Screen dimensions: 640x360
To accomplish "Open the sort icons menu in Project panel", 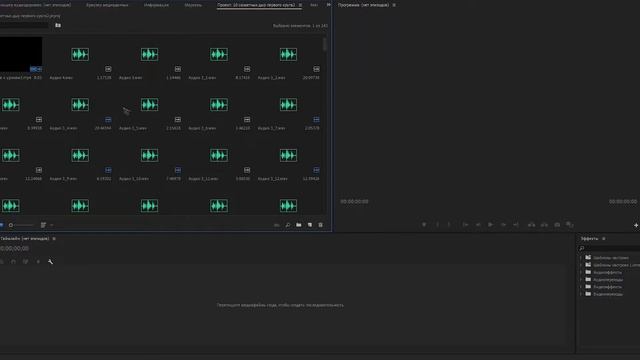I will (x=44, y=225).
